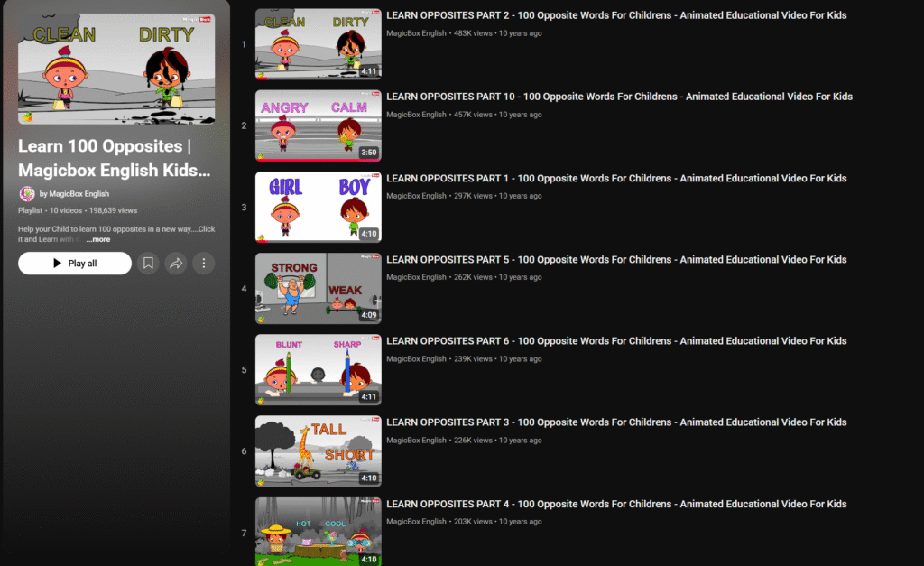Open LEARN OPPOSITES PART 2 video title
The image size is (924, 566).
pyautogui.click(x=616, y=15)
